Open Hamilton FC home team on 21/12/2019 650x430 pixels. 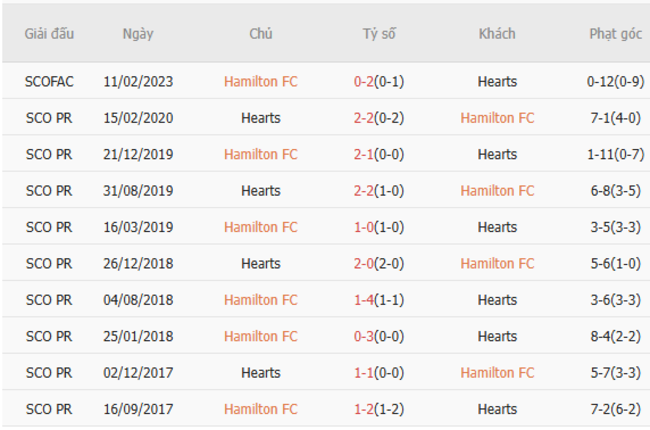click(261, 154)
